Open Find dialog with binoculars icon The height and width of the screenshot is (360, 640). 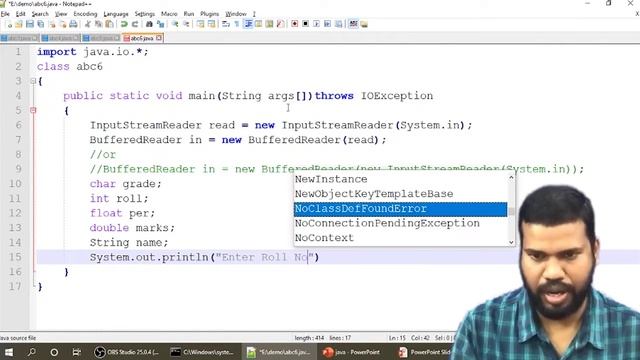149,24
